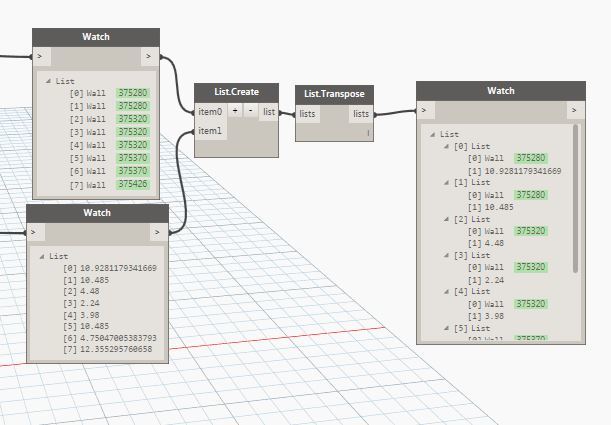Select the List.Transpose node header

point(334,94)
